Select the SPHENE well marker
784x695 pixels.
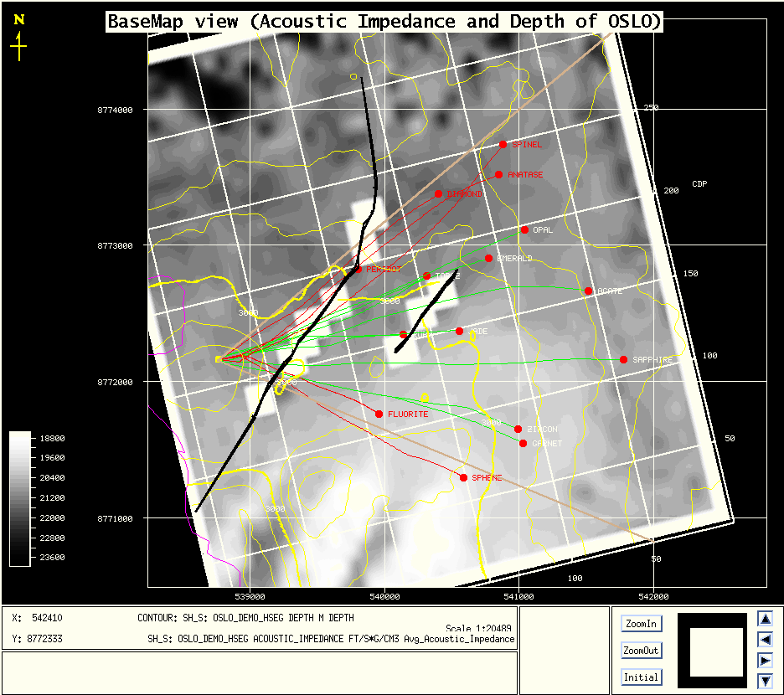click(x=463, y=477)
